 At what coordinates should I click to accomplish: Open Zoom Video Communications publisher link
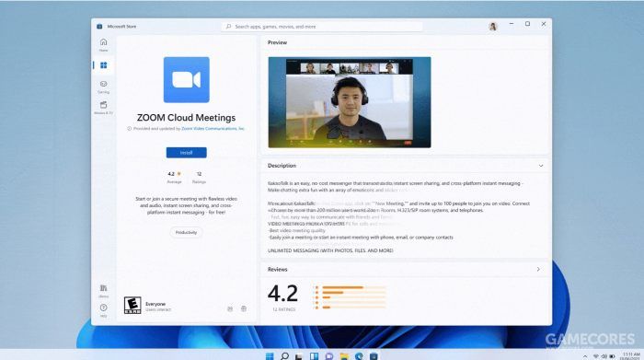(x=213, y=129)
